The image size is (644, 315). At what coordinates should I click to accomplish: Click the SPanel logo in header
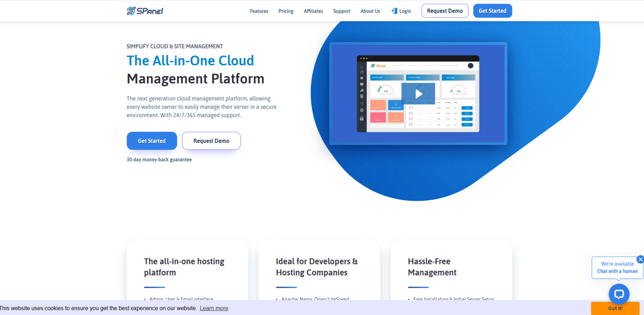click(x=145, y=11)
